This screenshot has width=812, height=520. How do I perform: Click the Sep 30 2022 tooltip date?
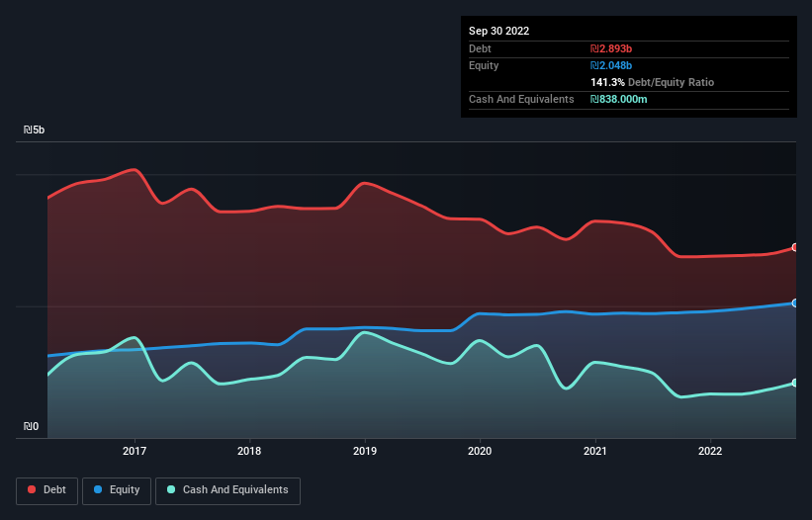coord(498,31)
